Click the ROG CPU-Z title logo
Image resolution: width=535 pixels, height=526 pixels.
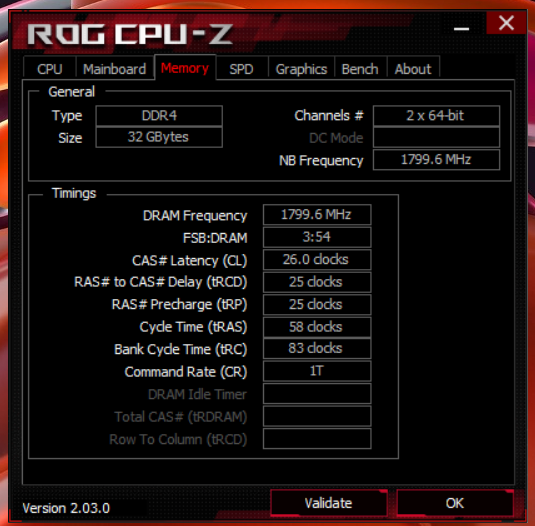pyautogui.click(x=130, y=34)
